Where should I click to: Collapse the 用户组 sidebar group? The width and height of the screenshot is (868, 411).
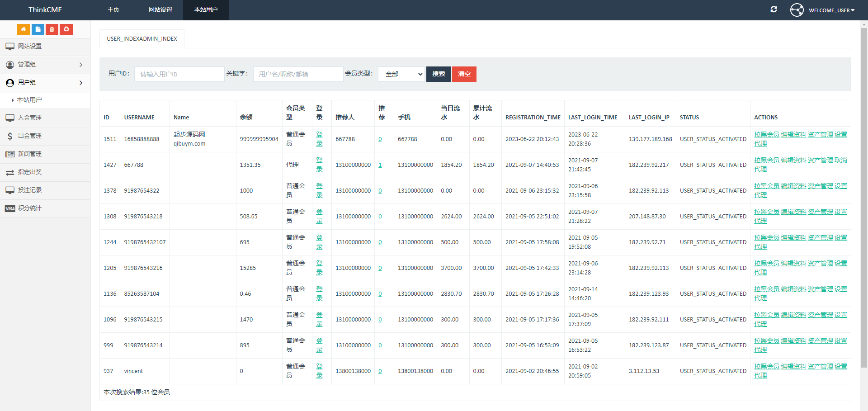[45, 83]
